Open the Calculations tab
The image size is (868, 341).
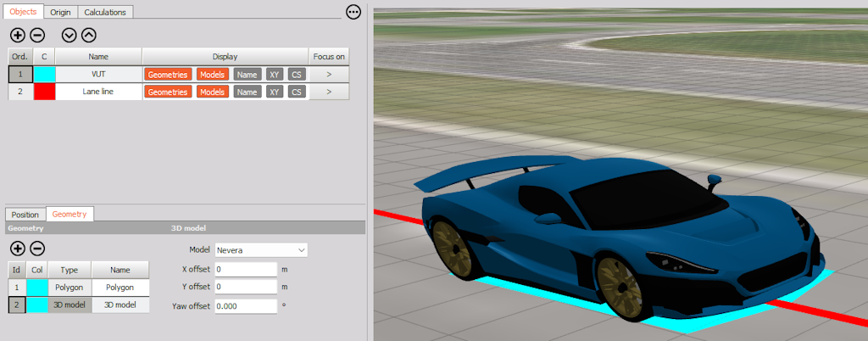click(x=105, y=12)
